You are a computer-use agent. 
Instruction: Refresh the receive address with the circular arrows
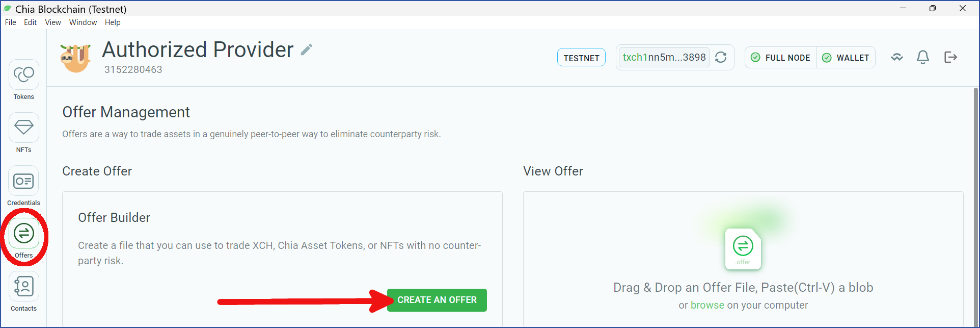click(x=721, y=57)
